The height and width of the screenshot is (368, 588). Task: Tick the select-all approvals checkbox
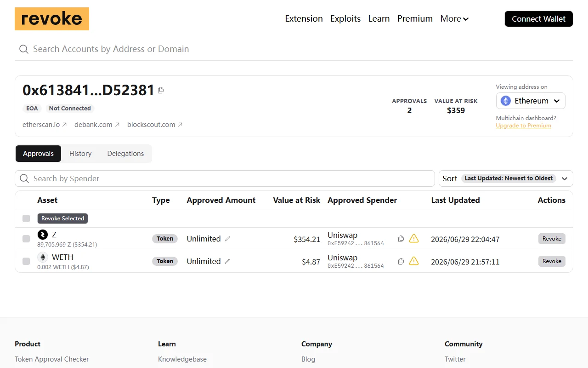coord(26,218)
